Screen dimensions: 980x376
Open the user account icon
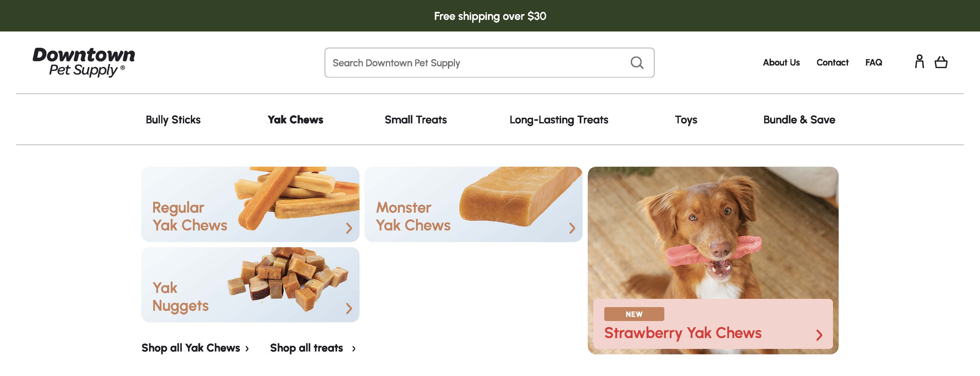point(919,62)
